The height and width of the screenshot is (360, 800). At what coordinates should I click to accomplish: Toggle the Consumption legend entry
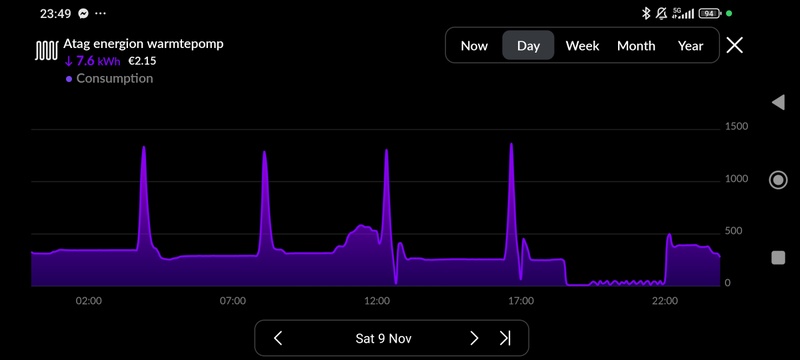pyautogui.click(x=109, y=79)
